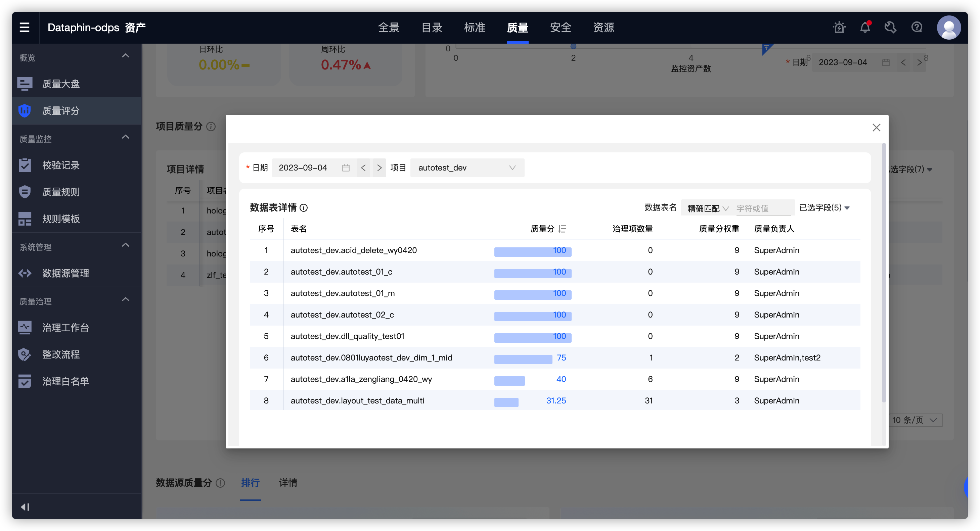Open help using the question mark icon
This screenshot has width=980, height=531.
[917, 27]
